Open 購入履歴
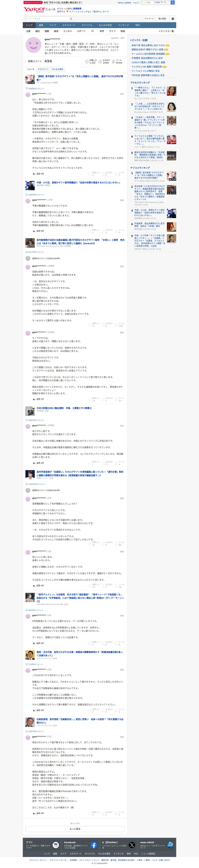 click(162, 19)
